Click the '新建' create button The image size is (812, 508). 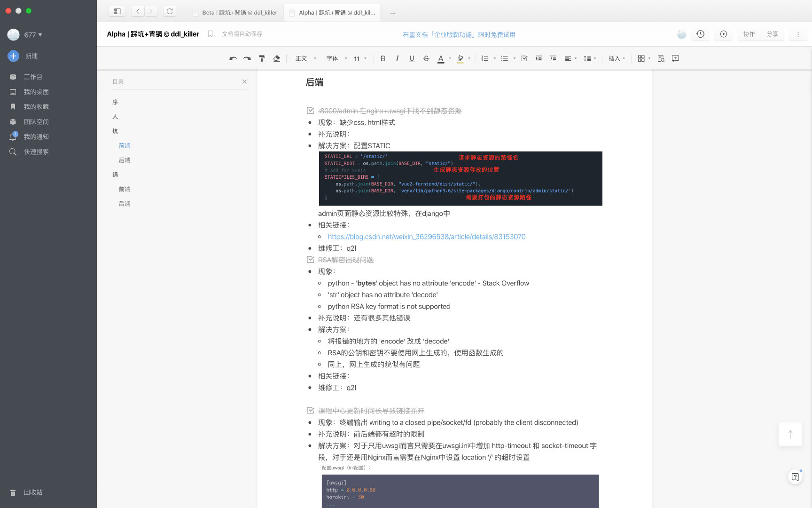pyautogui.click(x=23, y=56)
